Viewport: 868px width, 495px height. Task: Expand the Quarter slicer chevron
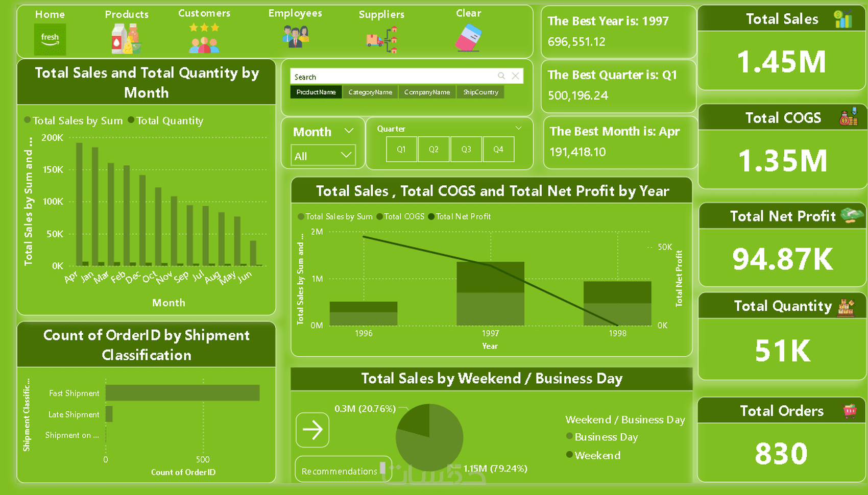point(519,128)
